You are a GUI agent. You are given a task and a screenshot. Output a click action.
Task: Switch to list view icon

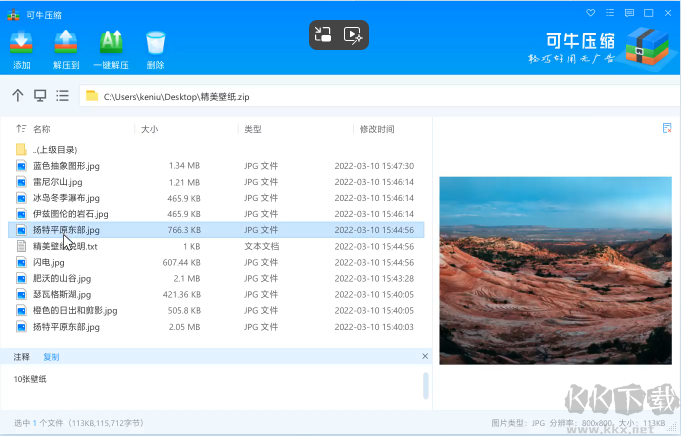coord(63,96)
